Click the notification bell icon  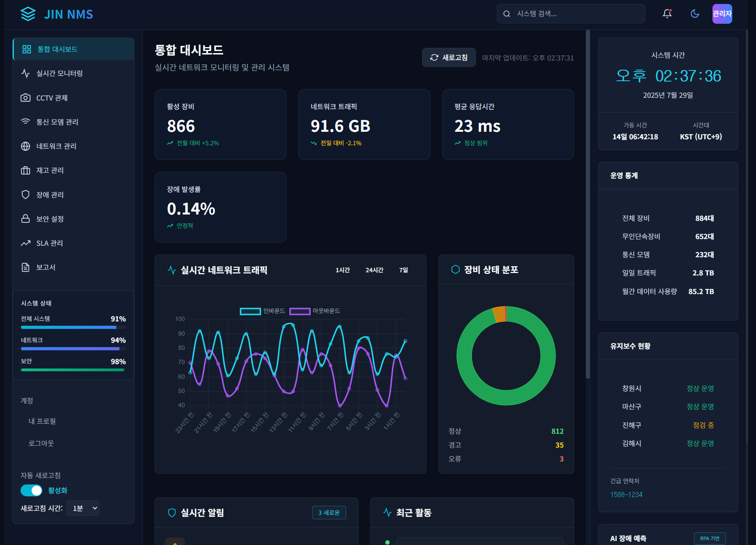(667, 13)
